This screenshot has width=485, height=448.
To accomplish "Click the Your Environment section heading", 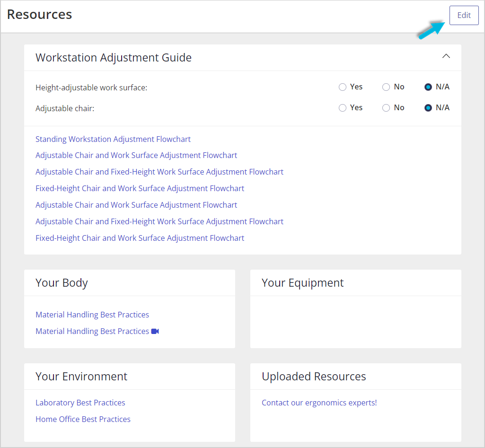I will [x=81, y=377].
